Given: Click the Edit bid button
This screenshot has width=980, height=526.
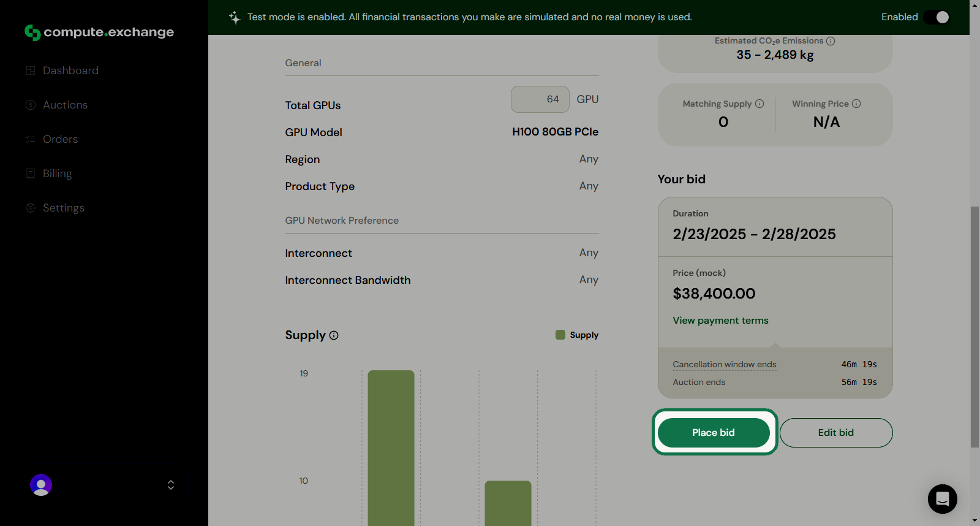Looking at the screenshot, I should click(x=836, y=432).
